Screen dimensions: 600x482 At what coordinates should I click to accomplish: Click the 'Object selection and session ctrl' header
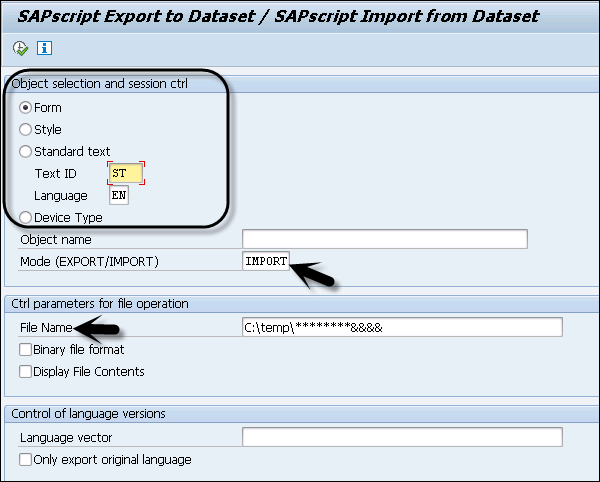click(99, 84)
